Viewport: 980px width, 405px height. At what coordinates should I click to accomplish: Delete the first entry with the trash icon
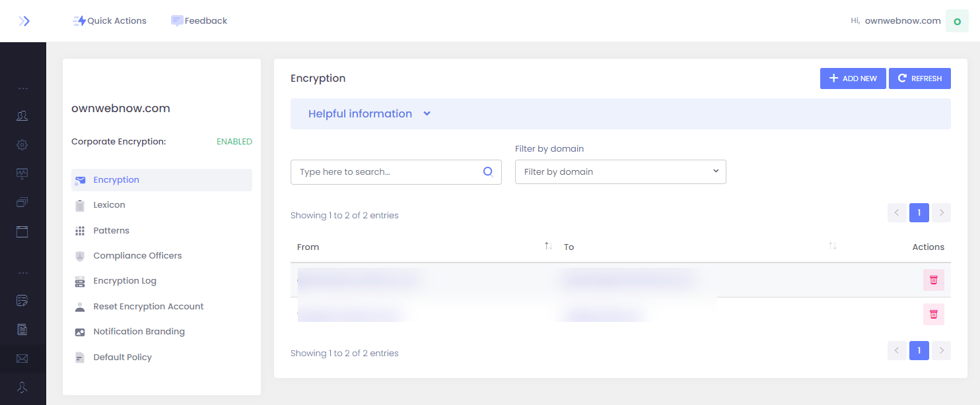tap(933, 280)
